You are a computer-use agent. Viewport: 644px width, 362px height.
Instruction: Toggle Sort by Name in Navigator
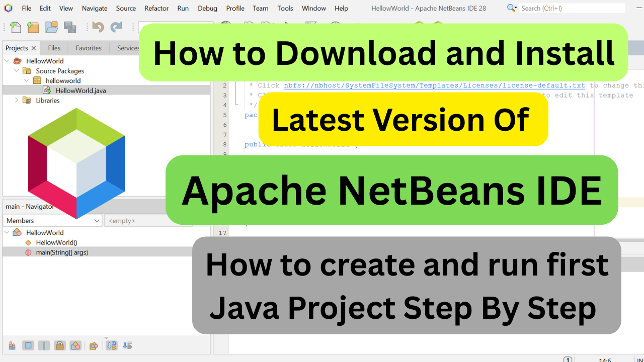click(x=111, y=345)
